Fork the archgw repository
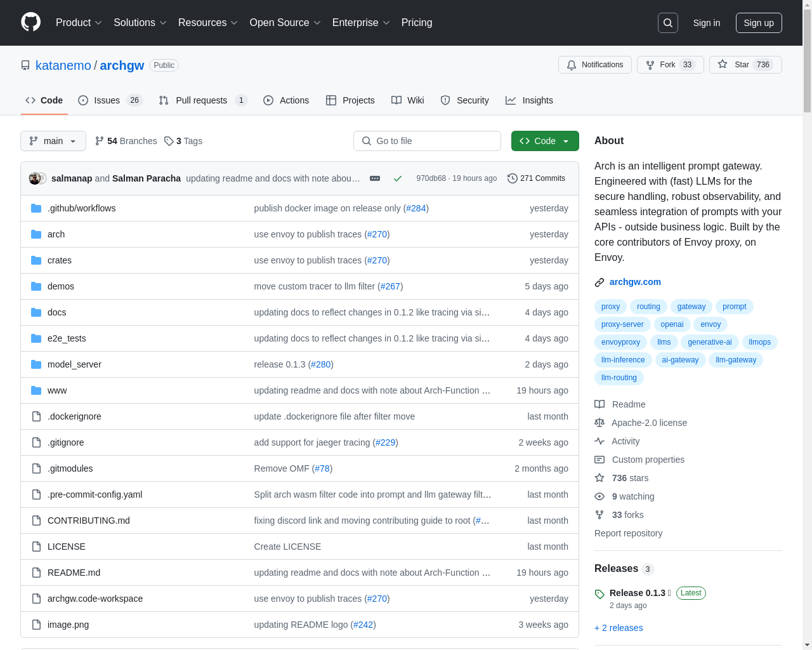The image size is (812, 650). [x=671, y=65]
